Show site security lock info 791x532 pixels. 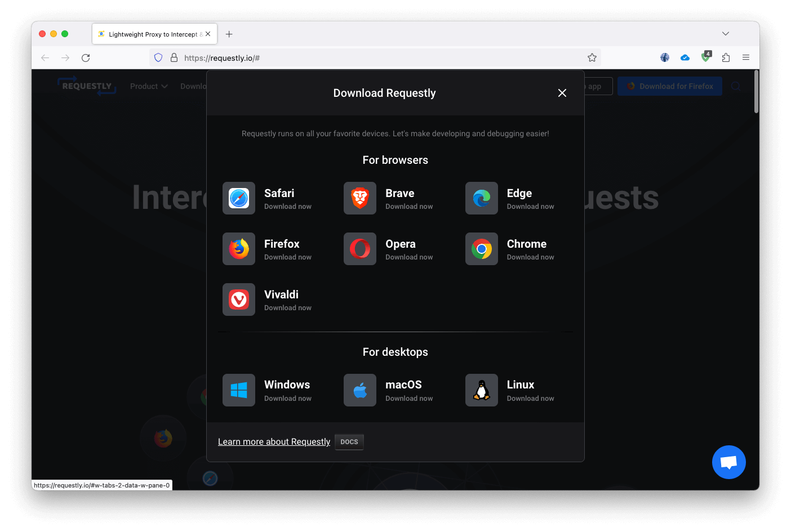[174, 57]
